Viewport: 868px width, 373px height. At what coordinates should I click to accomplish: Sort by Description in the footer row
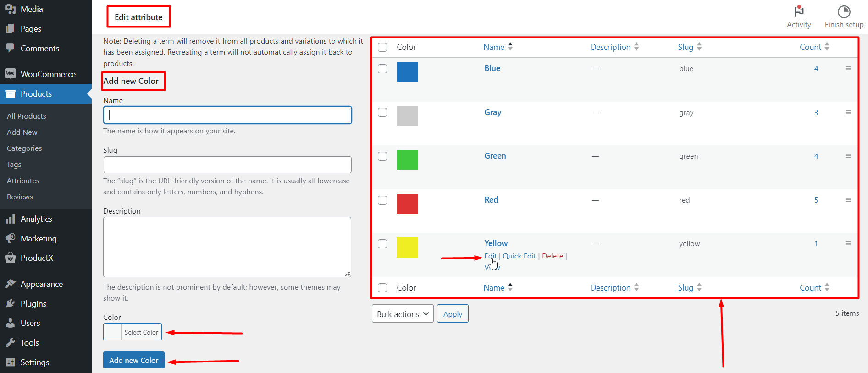pos(614,287)
